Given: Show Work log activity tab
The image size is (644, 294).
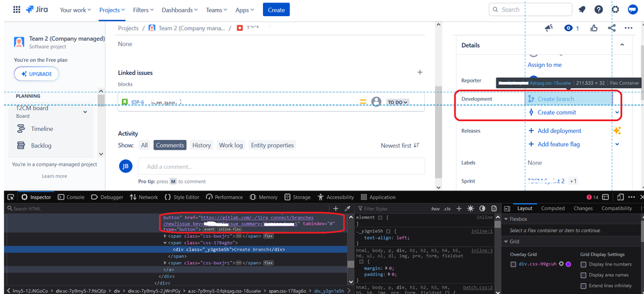Looking at the screenshot, I should (x=231, y=145).
